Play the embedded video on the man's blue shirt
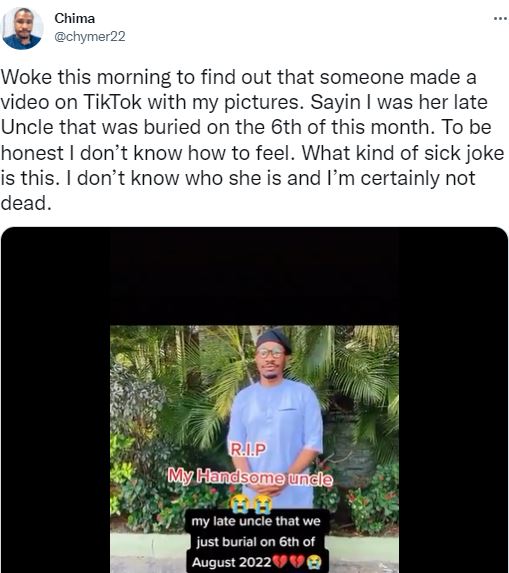 click(275, 424)
